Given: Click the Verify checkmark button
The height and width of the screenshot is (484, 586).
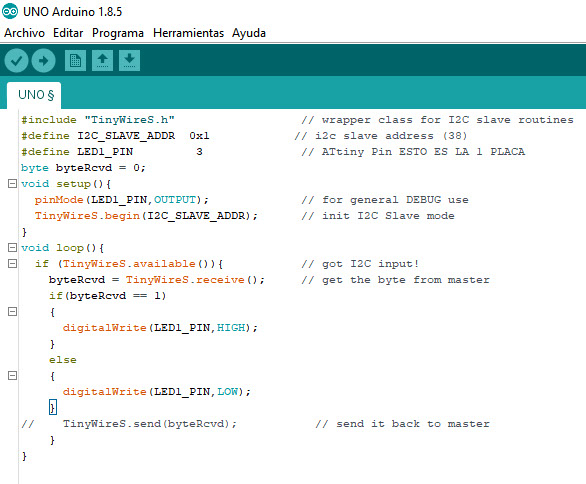Looking at the screenshot, I should [16, 61].
